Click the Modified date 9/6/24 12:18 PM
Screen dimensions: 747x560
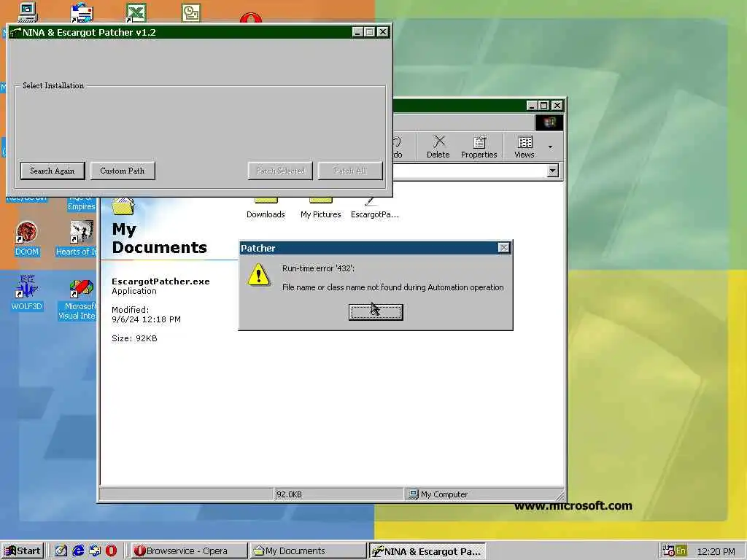pyautogui.click(x=146, y=319)
